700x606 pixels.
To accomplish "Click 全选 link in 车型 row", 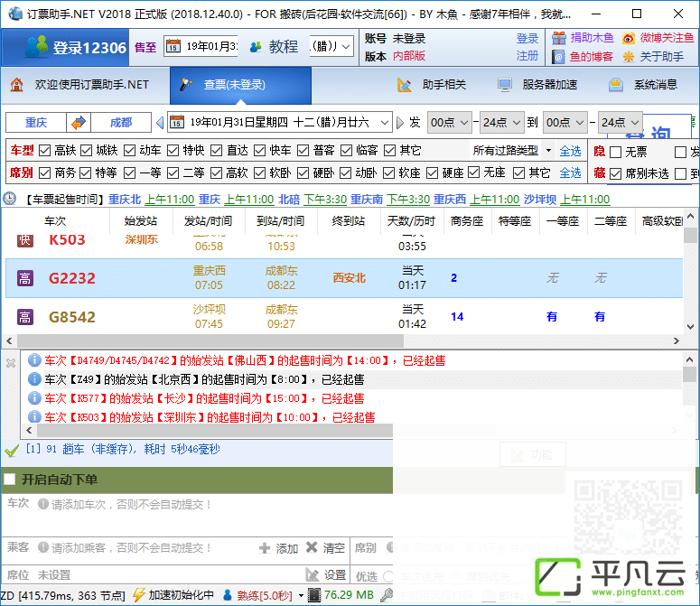I will (570, 152).
